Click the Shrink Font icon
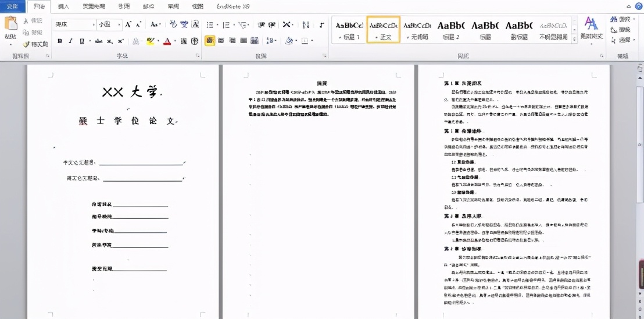This screenshot has width=644, height=319. [x=138, y=24]
